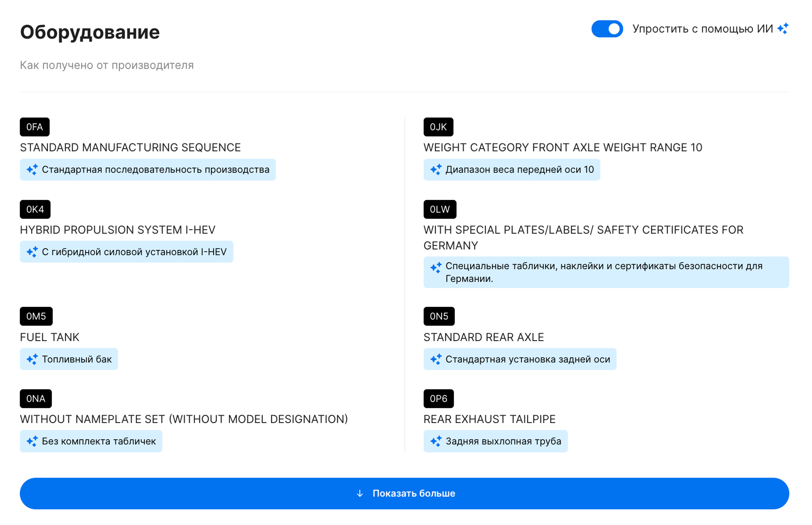Click the 'STANDARD MANUFACTURING SEQUENCE' text
The image size is (812, 525).
(x=130, y=147)
